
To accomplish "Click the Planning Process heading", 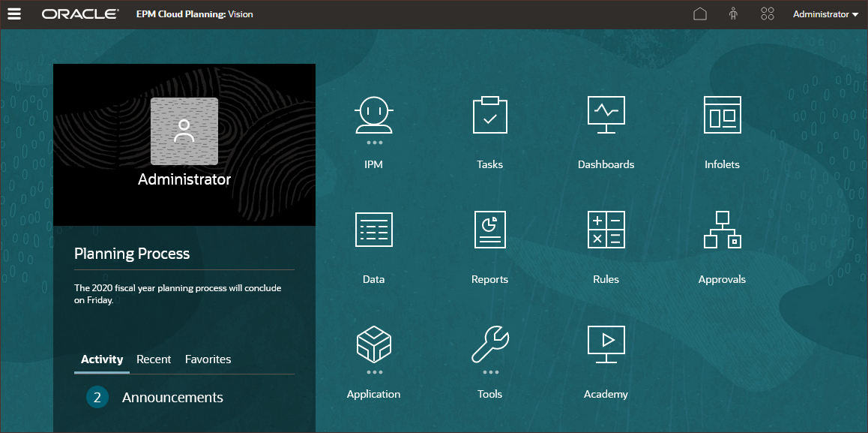I will (132, 254).
